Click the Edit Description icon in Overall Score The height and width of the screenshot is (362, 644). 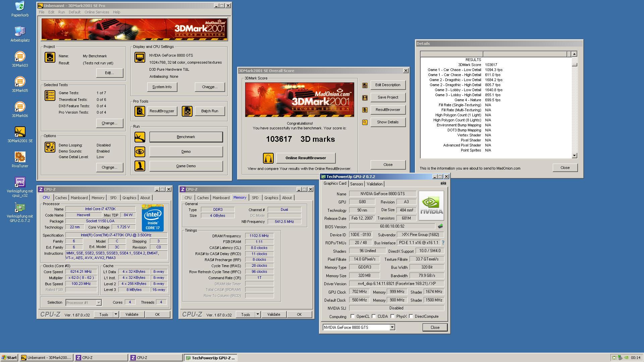click(x=365, y=85)
